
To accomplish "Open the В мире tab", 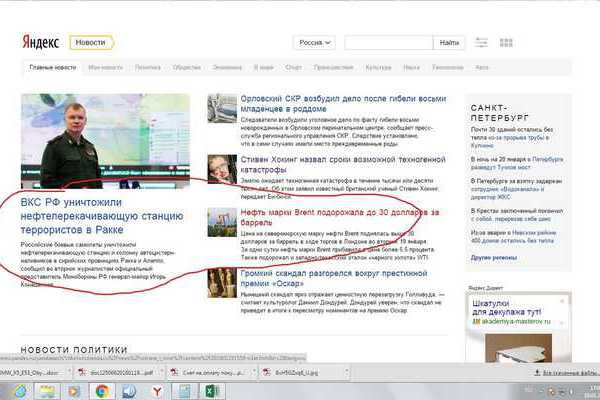I will tap(264, 68).
